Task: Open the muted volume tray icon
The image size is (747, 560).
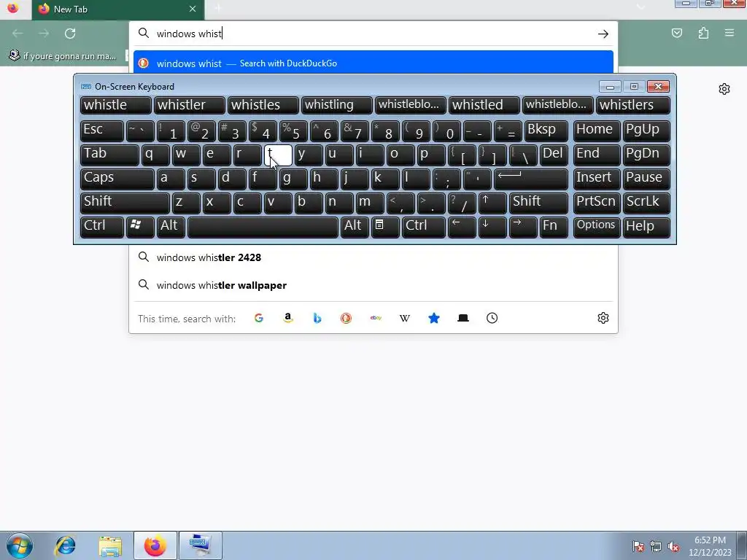Action: 673,546
